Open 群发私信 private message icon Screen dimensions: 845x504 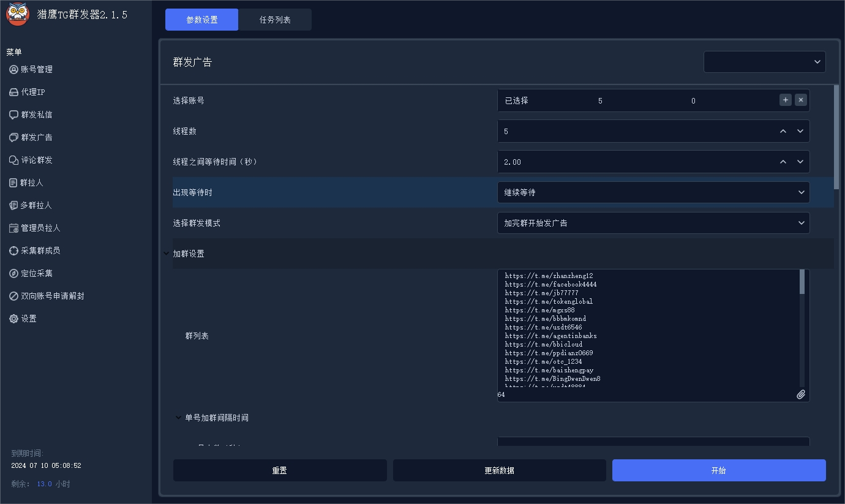pos(13,115)
